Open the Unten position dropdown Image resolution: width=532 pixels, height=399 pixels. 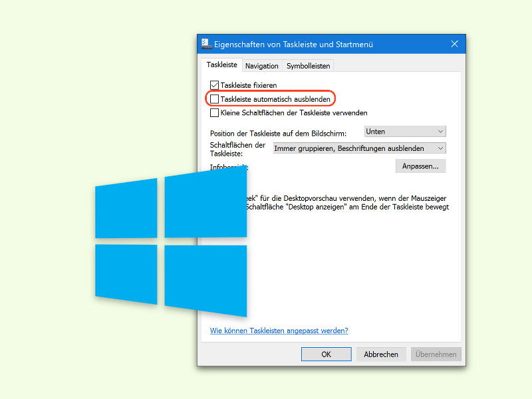point(405,132)
